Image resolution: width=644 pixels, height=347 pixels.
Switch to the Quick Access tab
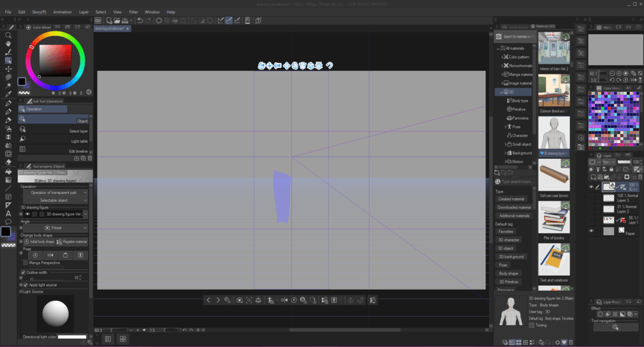point(515,27)
